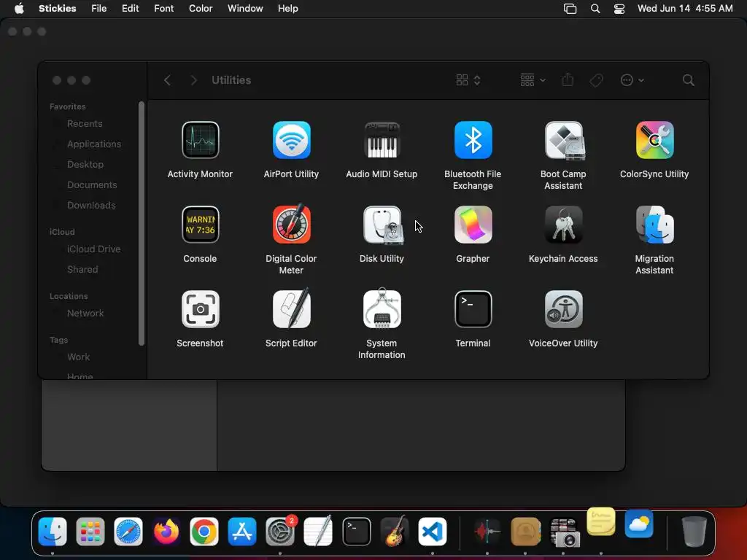Click the Edit Tags toolbar icon
This screenshot has height=560, width=747.
pos(596,80)
